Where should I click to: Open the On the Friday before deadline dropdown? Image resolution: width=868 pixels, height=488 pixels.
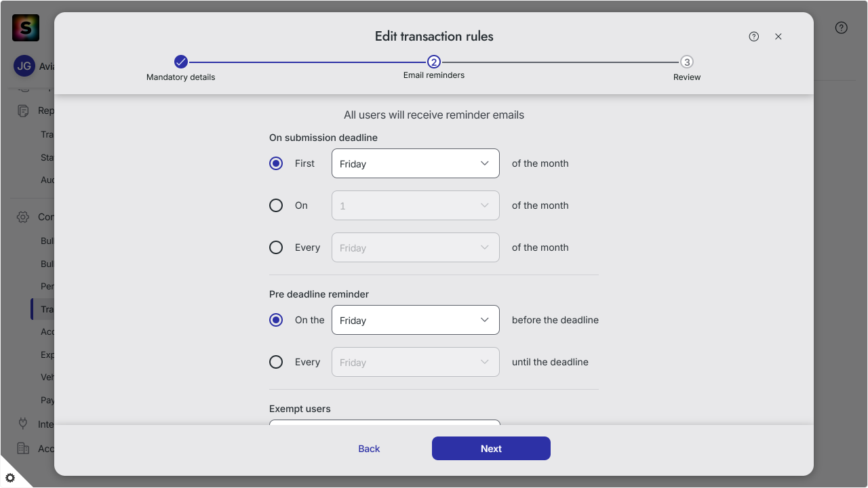tap(416, 320)
